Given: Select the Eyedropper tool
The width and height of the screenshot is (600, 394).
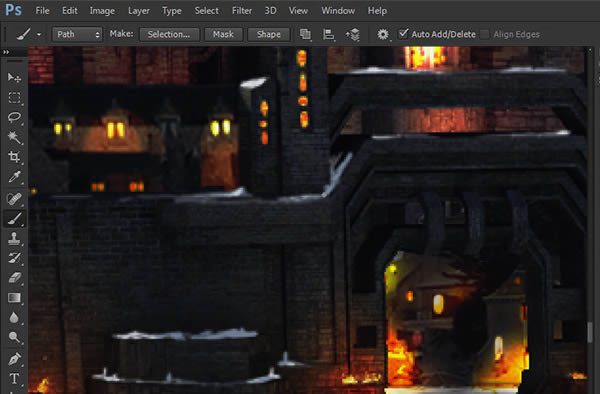Looking at the screenshot, I should coord(15,177).
